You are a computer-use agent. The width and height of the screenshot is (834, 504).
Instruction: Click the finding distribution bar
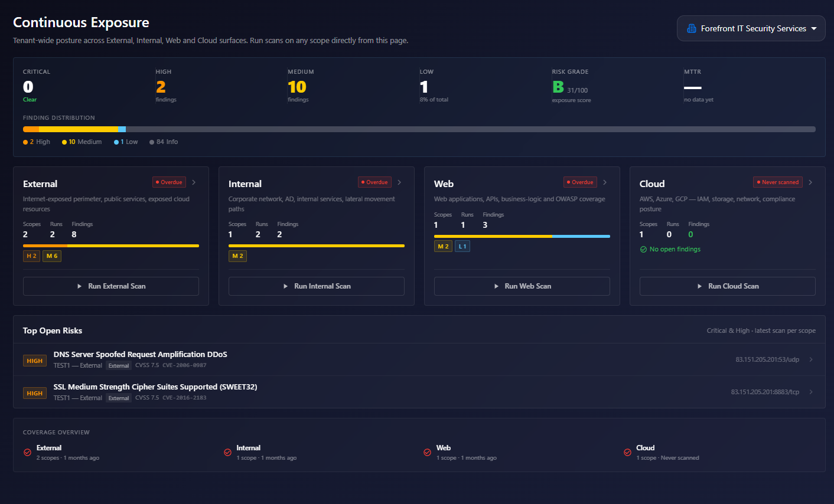click(x=419, y=129)
